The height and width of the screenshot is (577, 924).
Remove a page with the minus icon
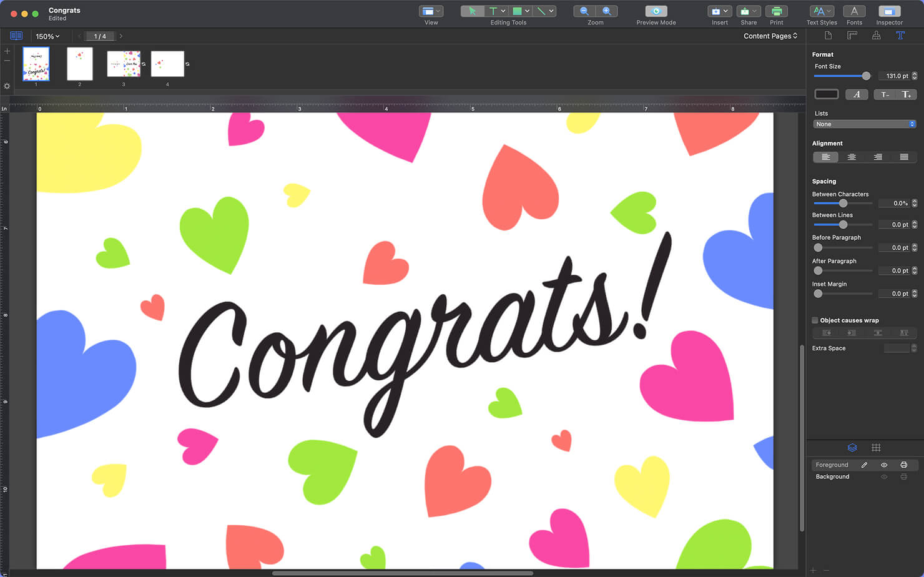tap(7, 61)
